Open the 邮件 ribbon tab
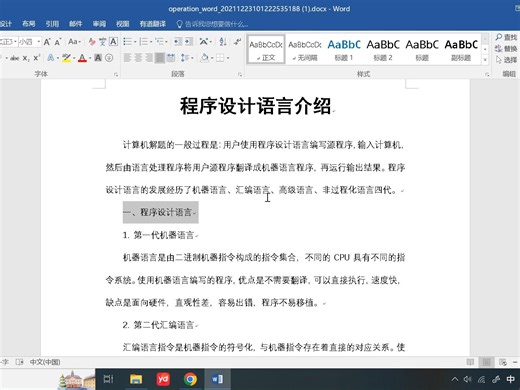Image resolution: width=520 pixels, height=390 pixels. point(76,24)
